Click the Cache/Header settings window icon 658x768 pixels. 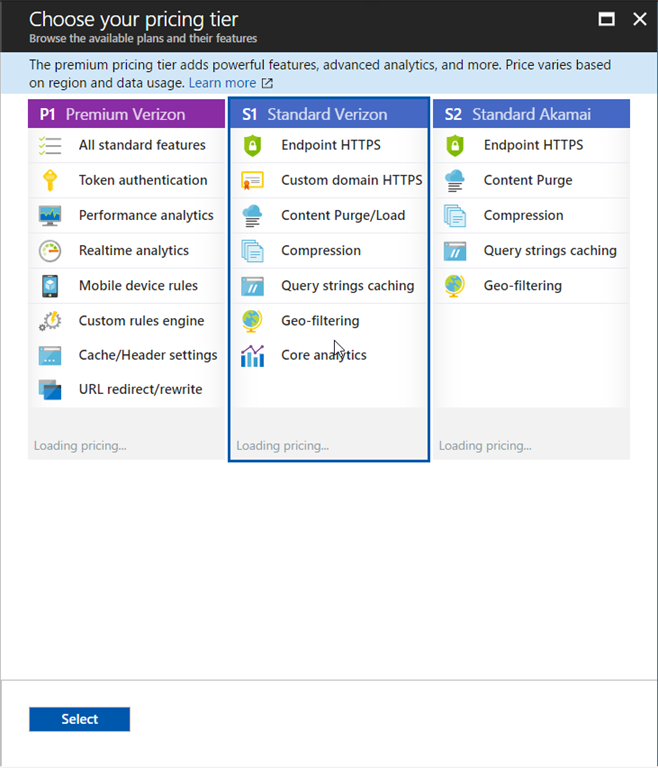(x=50, y=356)
